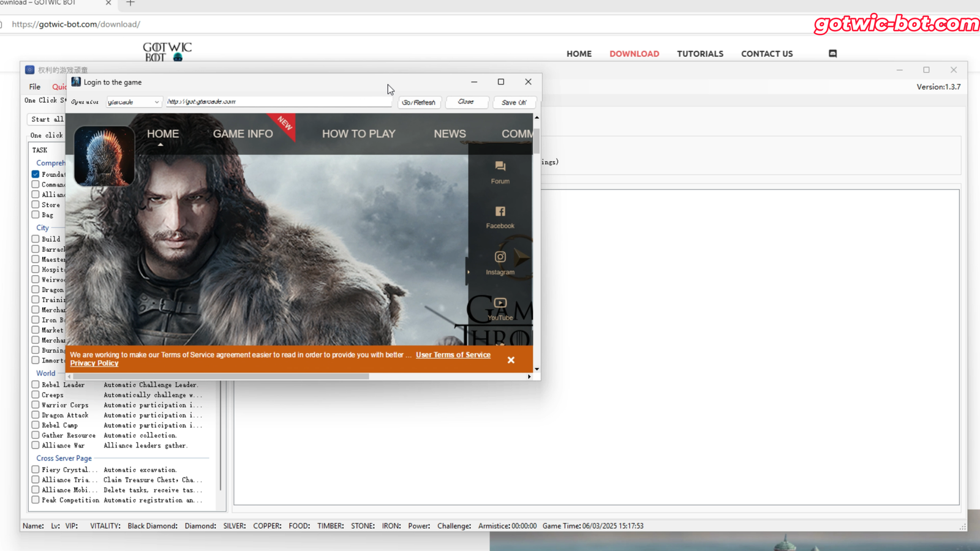The height and width of the screenshot is (551, 980).
Task: Click the Cross Server Page section header
Action: click(x=64, y=459)
